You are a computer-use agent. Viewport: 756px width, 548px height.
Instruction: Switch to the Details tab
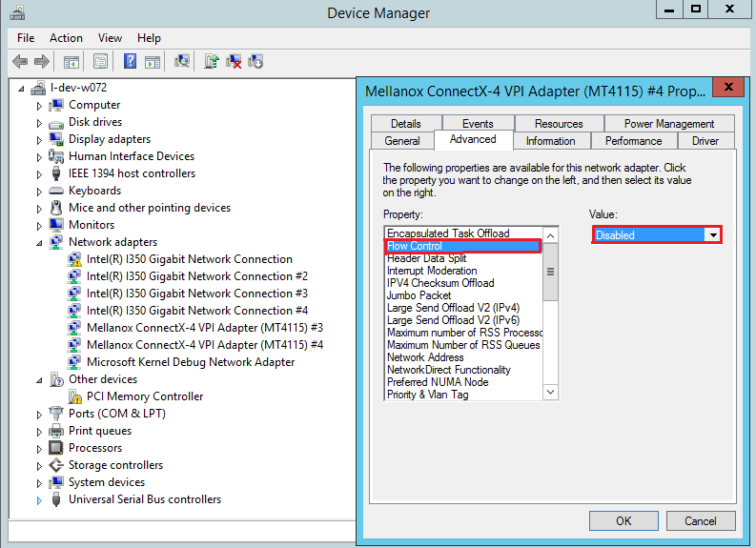406,123
